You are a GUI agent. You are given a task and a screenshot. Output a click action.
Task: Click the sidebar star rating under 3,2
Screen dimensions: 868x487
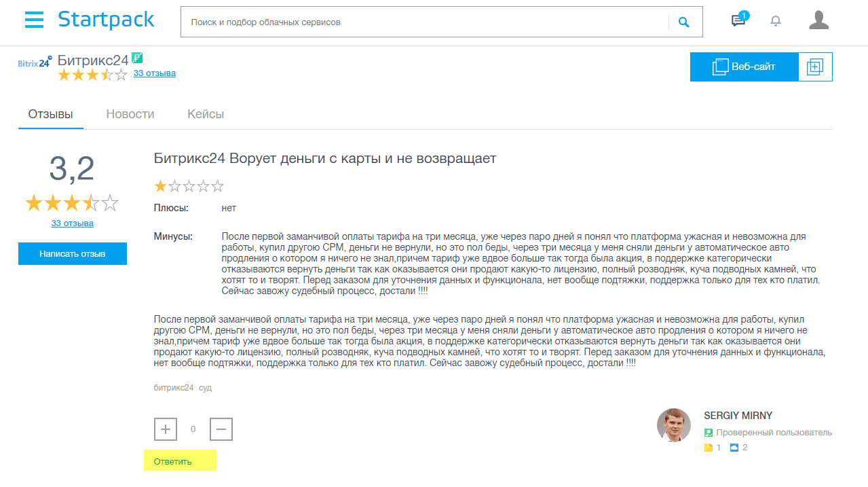[x=72, y=202]
